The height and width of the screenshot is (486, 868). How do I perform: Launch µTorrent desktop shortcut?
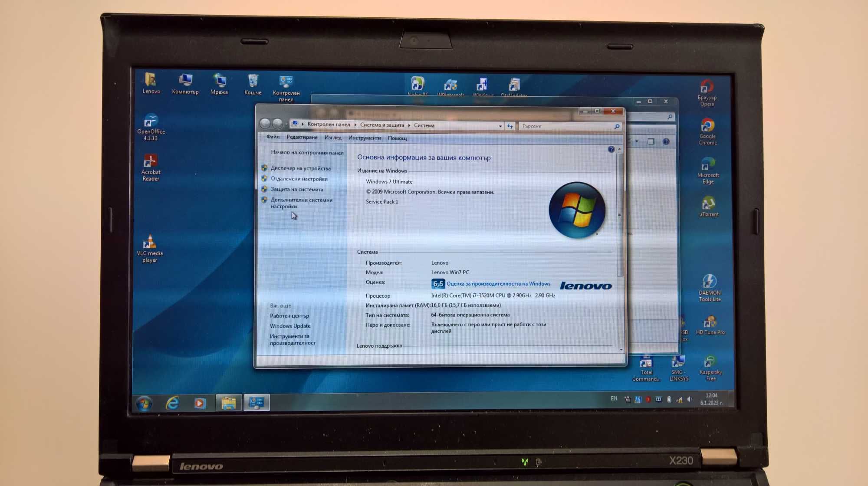[x=709, y=206]
